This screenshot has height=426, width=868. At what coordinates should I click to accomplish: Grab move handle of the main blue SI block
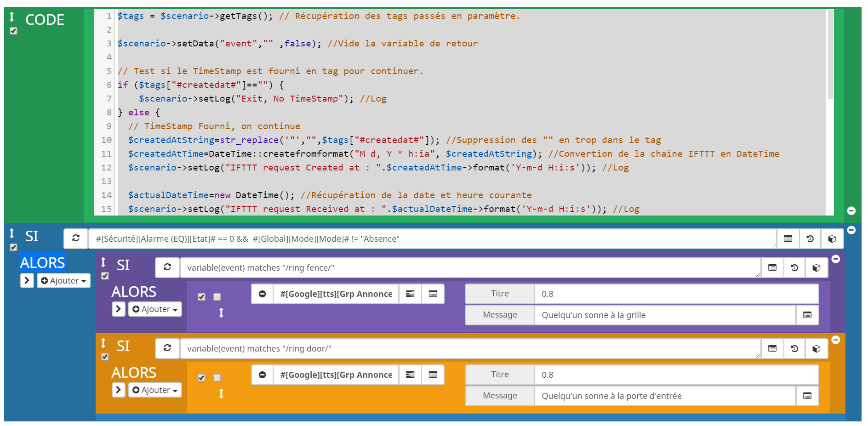pos(12,233)
